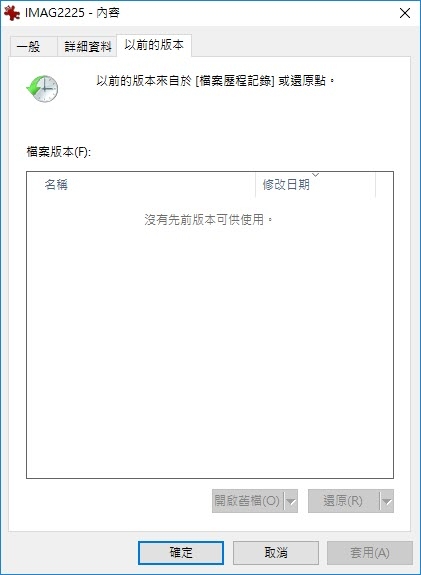The width and height of the screenshot is (421, 575).
Task: Click the IrfanView icon in the title bar
Action: [x=12, y=13]
